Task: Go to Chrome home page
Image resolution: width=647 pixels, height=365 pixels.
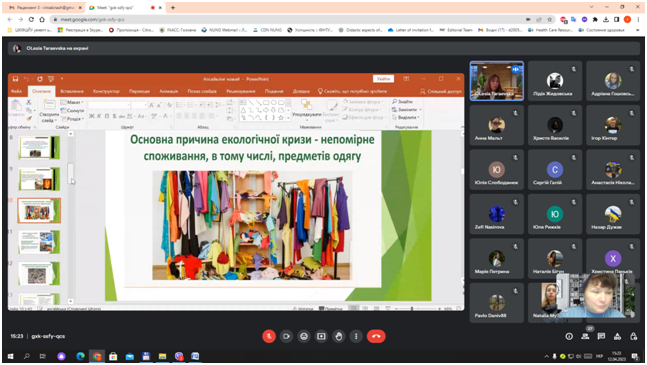Action: [x=42, y=19]
